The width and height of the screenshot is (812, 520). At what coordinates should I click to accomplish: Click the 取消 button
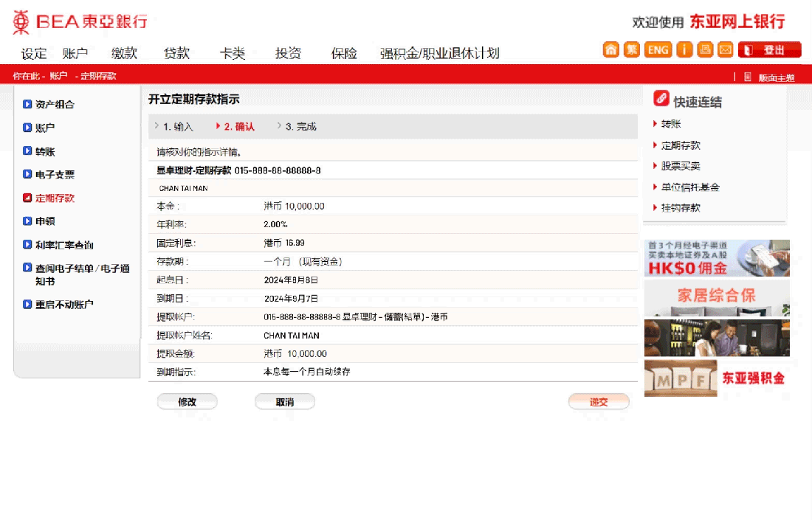click(285, 401)
